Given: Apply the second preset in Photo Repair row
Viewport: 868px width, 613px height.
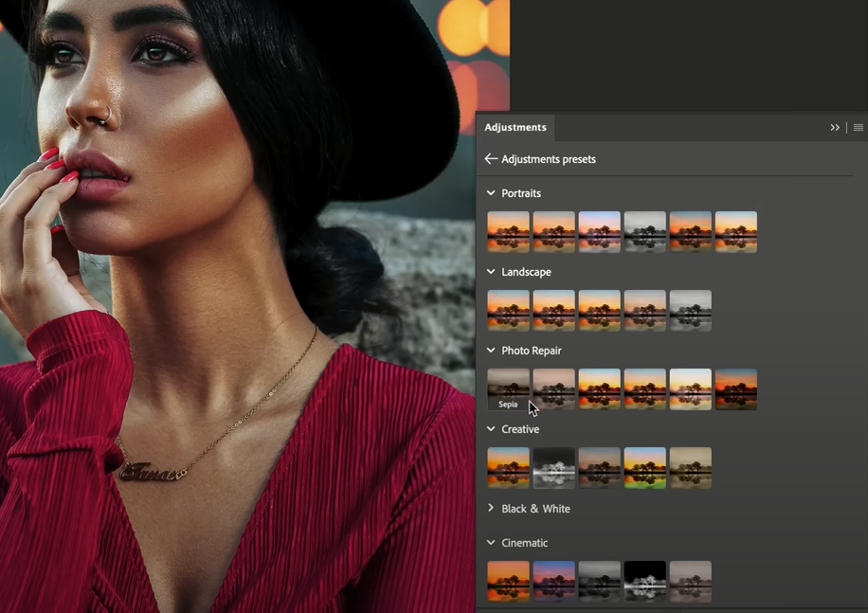Looking at the screenshot, I should coord(553,389).
